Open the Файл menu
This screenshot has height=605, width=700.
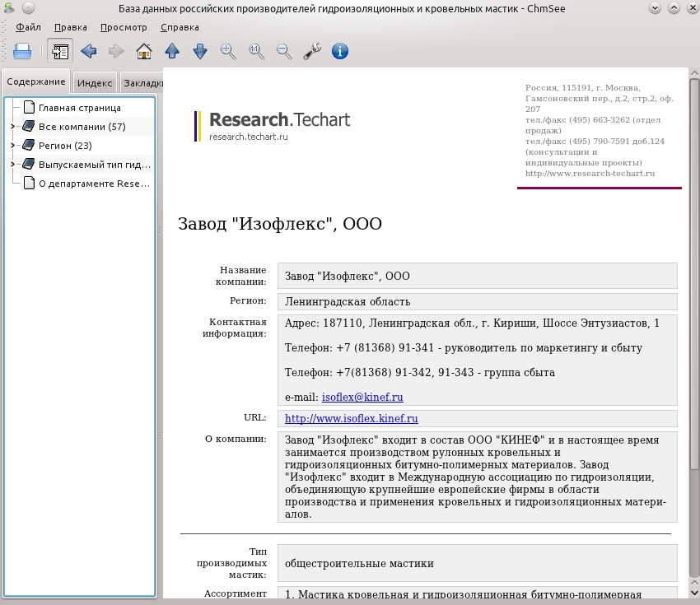pos(28,27)
